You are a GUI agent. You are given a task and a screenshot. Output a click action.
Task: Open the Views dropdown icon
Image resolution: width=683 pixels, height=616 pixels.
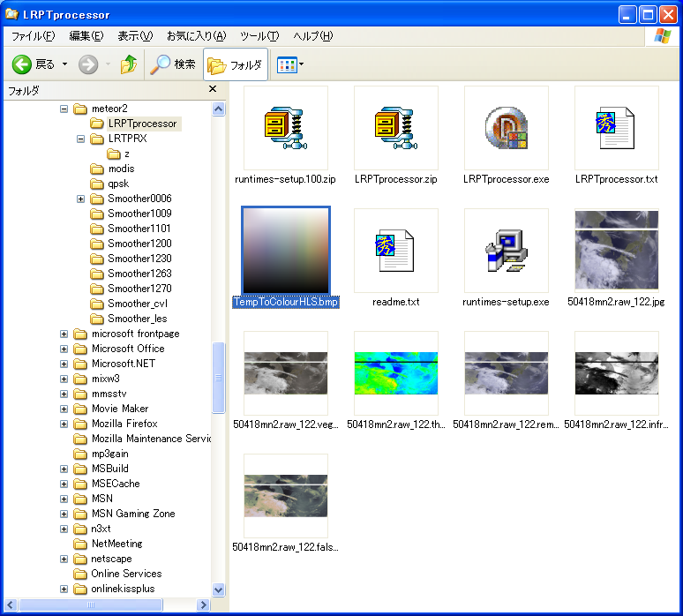click(x=290, y=64)
